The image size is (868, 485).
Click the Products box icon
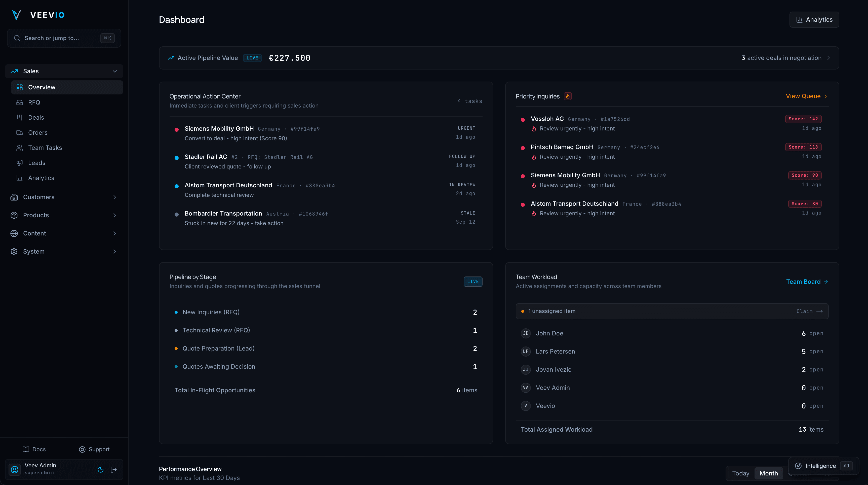click(14, 215)
